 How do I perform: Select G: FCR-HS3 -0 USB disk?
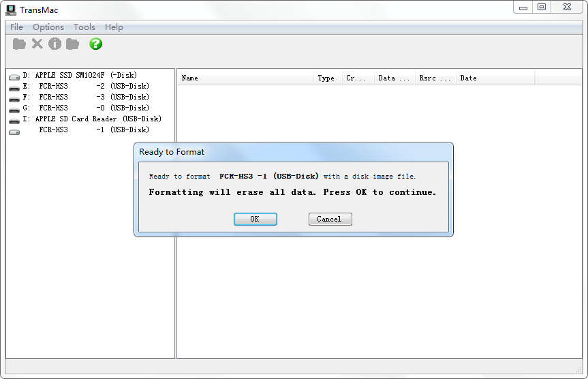pyautogui.click(x=86, y=108)
